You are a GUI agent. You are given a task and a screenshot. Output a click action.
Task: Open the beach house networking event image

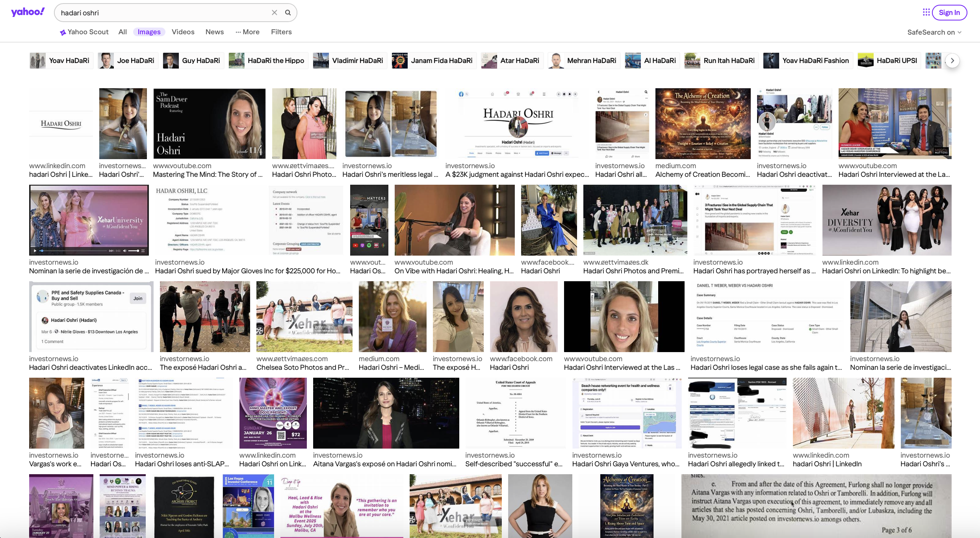(x=627, y=413)
